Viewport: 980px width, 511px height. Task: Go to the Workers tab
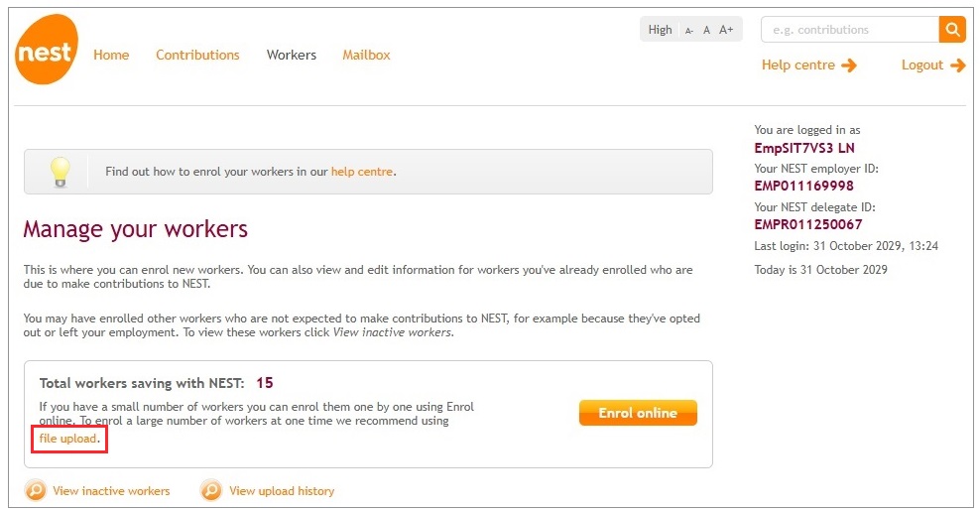pyautogui.click(x=292, y=55)
